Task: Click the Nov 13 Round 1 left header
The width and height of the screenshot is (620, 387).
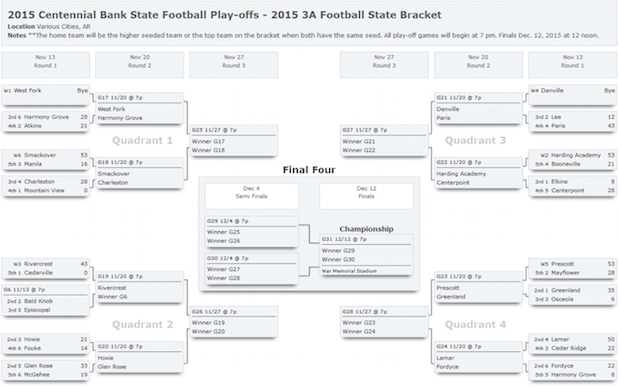Action: pos(45,64)
